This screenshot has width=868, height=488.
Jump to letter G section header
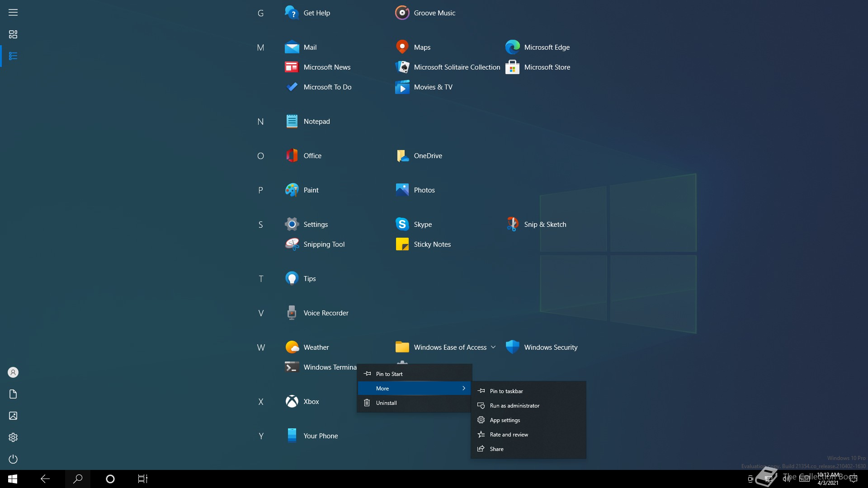260,13
